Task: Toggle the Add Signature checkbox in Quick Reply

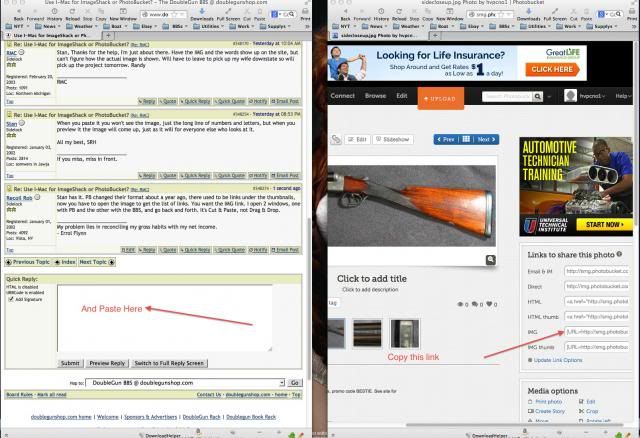Action: [11, 299]
